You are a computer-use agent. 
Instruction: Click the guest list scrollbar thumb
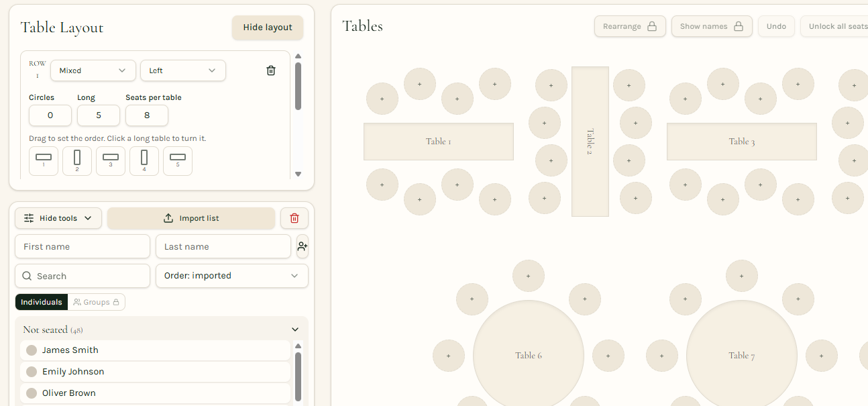pos(298,376)
